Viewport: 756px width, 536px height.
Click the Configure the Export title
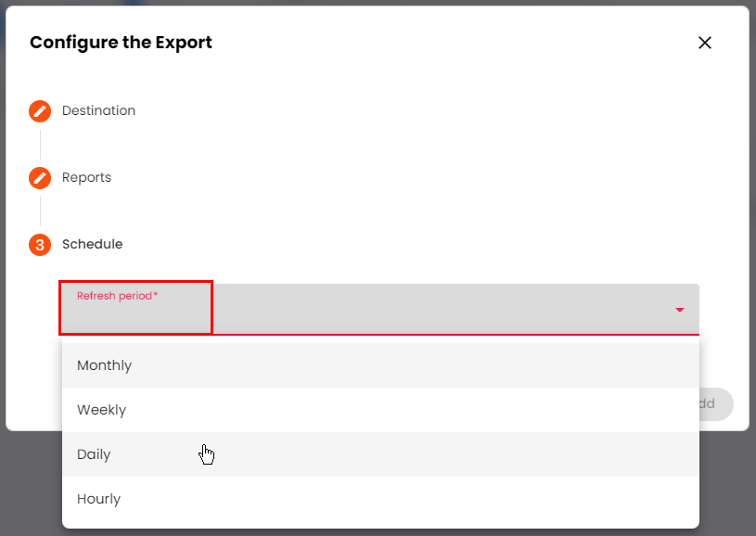click(121, 43)
